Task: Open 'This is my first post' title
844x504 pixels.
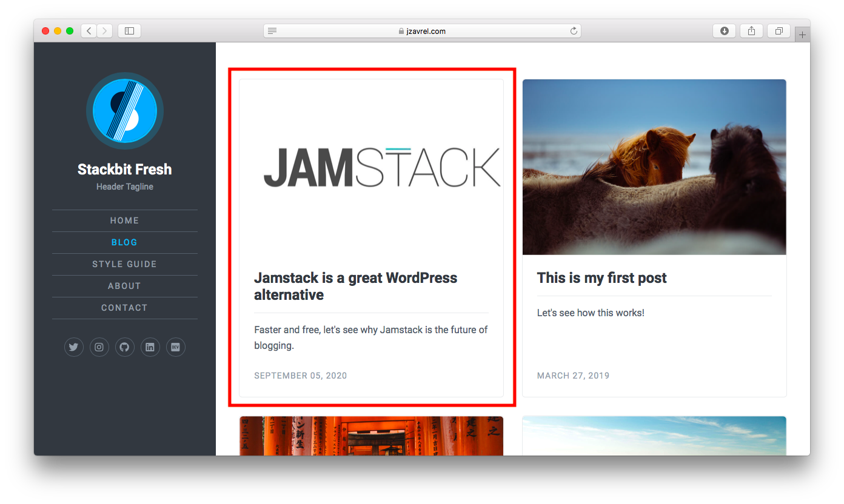Action: (x=601, y=278)
